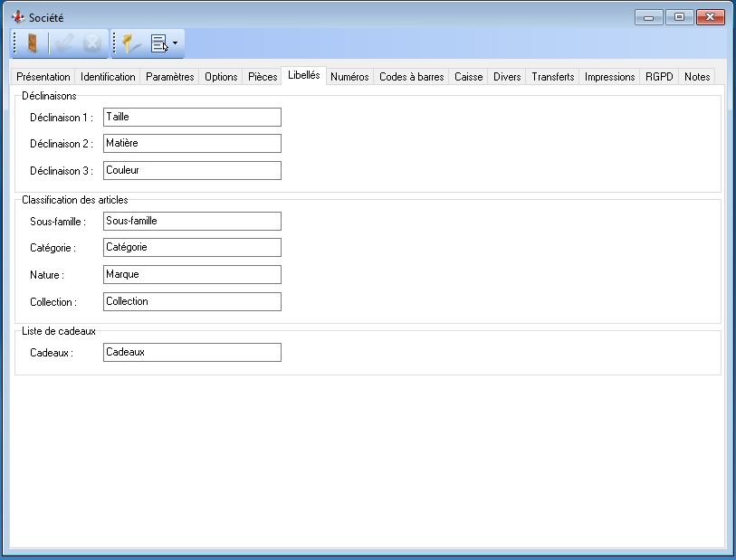
Task: Click the greyed-out validate checkmark icon
Action: click(63, 43)
